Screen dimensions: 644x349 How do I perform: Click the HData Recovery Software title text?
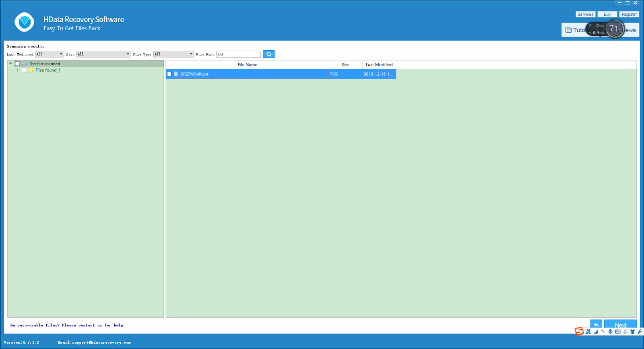(x=84, y=19)
